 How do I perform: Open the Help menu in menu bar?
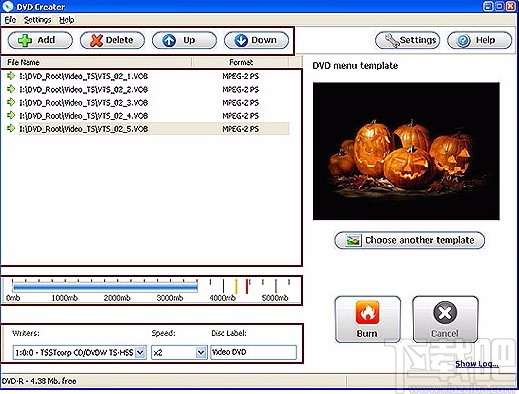(x=66, y=20)
